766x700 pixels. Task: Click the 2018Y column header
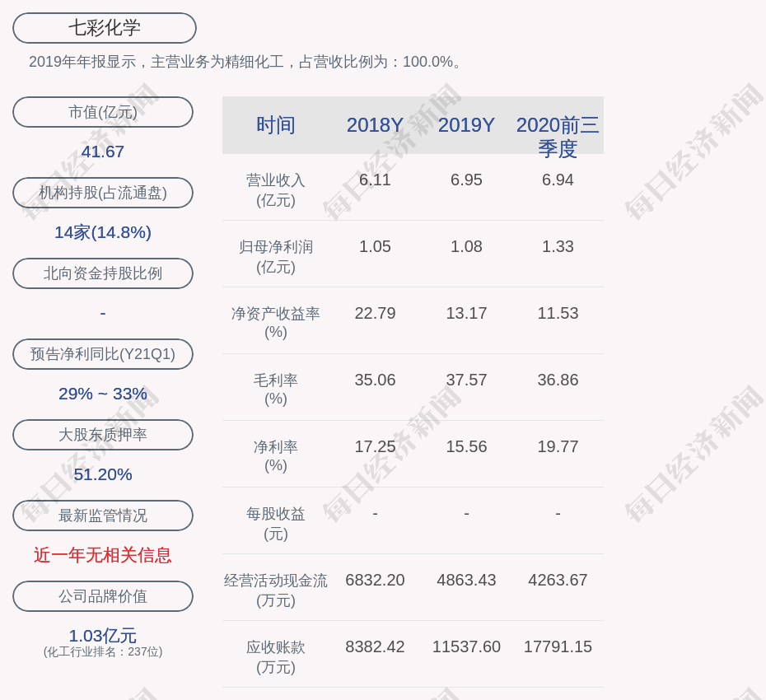(x=375, y=125)
